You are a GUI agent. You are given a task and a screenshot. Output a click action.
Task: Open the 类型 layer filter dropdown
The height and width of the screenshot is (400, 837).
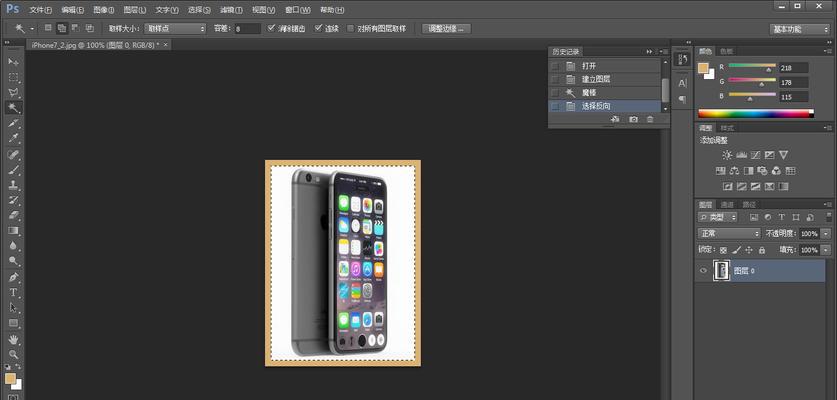[x=717, y=217]
